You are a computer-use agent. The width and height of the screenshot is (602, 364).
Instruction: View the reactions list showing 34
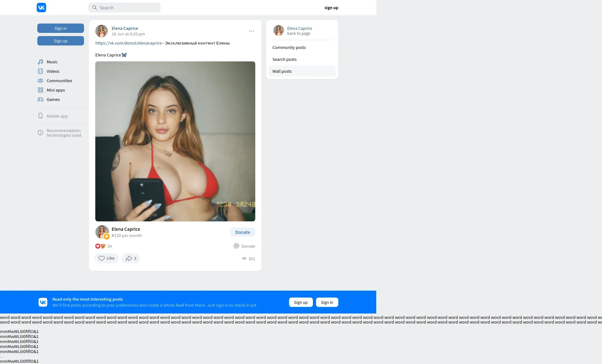[103, 246]
